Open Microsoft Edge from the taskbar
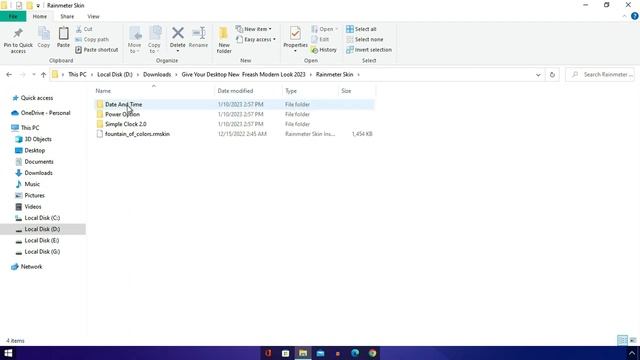Image resolution: width=640 pixels, height=360 pixels. [x=355, y=353]
